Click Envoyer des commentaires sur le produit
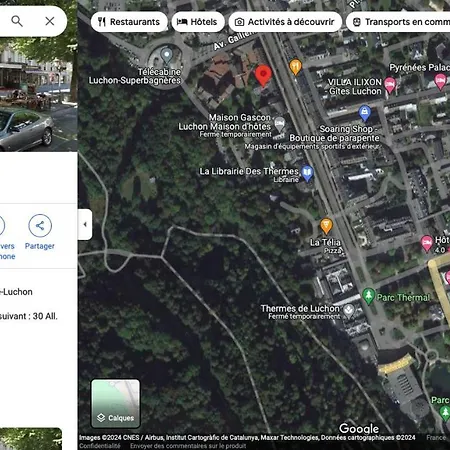This screenshot has height=450, width=450. (188, 446)
